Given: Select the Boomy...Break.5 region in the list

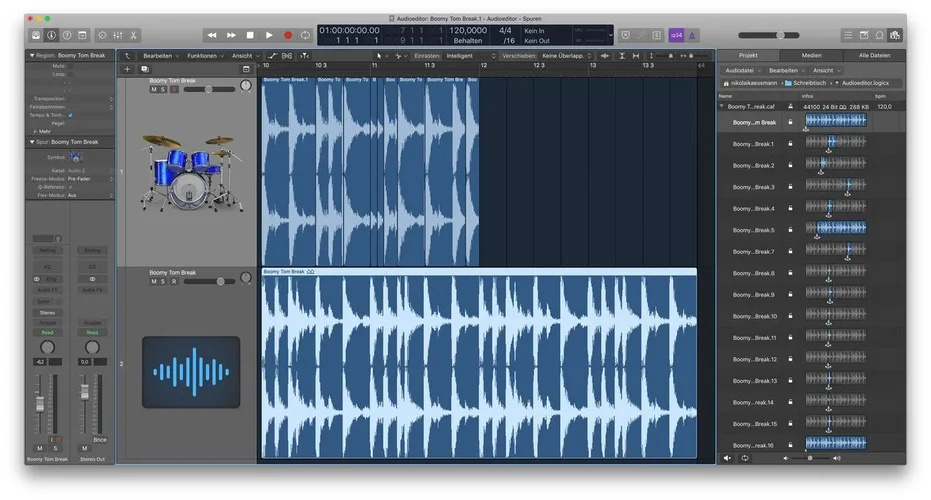Looking at the screenshot, I should coord(753,230).
